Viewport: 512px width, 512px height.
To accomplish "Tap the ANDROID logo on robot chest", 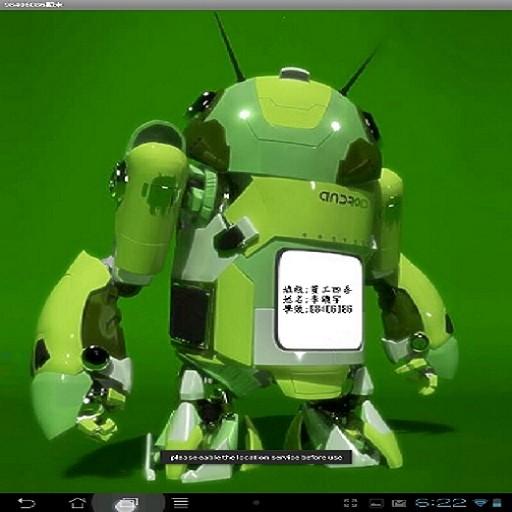I will point(344,199).
